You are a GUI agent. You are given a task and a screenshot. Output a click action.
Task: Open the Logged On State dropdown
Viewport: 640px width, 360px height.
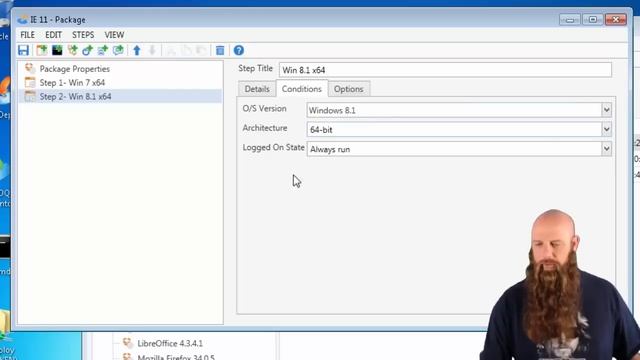[x=606, y=149]
